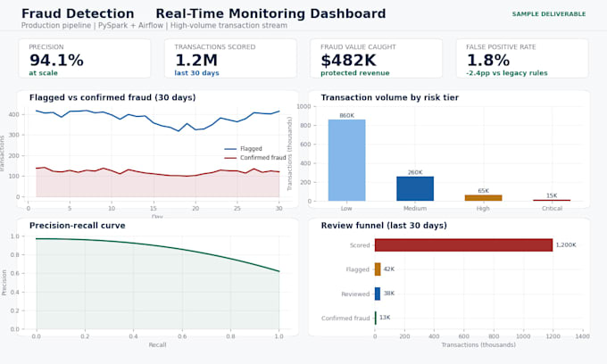Select the 'last 30 days' caption

196,73
